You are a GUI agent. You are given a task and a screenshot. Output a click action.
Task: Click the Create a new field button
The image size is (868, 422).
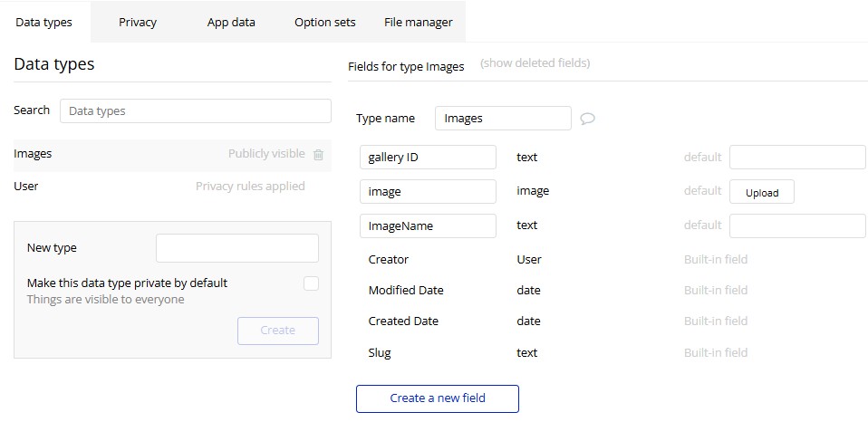[438, 398]
